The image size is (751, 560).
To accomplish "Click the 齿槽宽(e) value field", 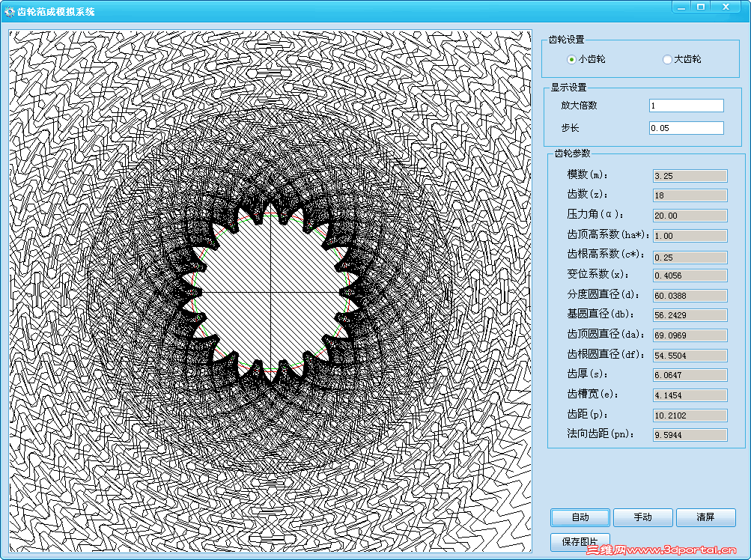I will point(690,395).
